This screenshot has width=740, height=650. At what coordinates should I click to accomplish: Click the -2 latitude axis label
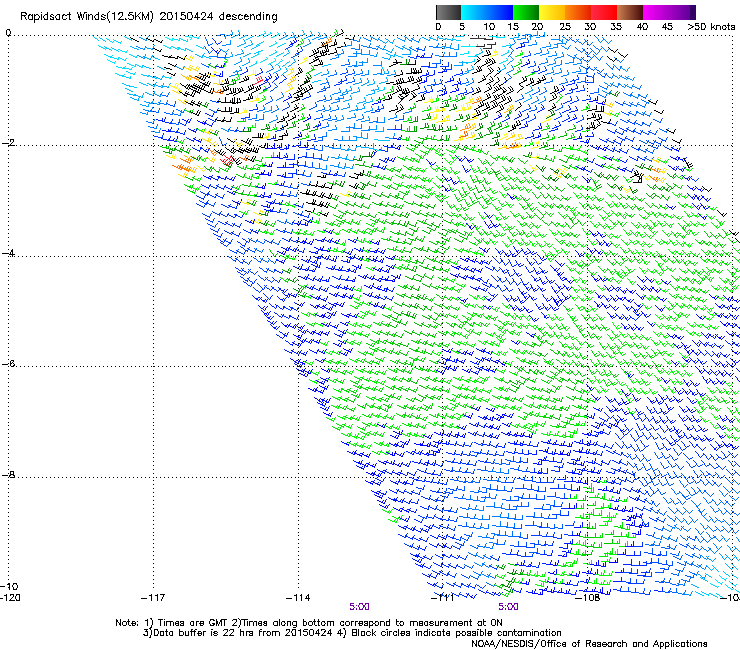point(8,143)
